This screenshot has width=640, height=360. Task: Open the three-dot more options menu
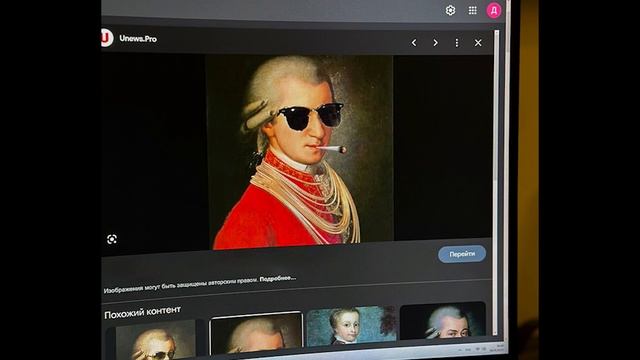pyautogui.click(x=457, y=42)
